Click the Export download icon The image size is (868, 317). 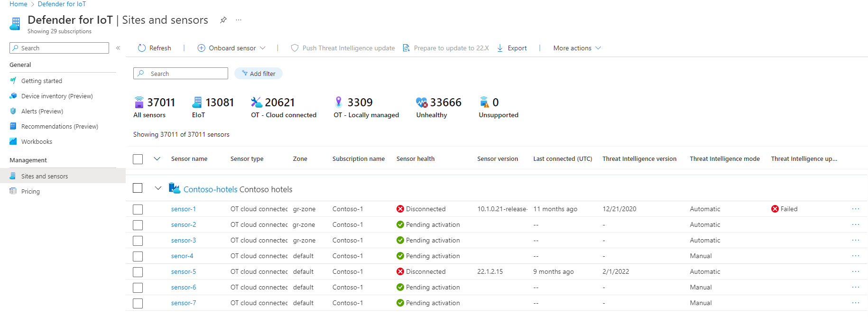[500, 48]
